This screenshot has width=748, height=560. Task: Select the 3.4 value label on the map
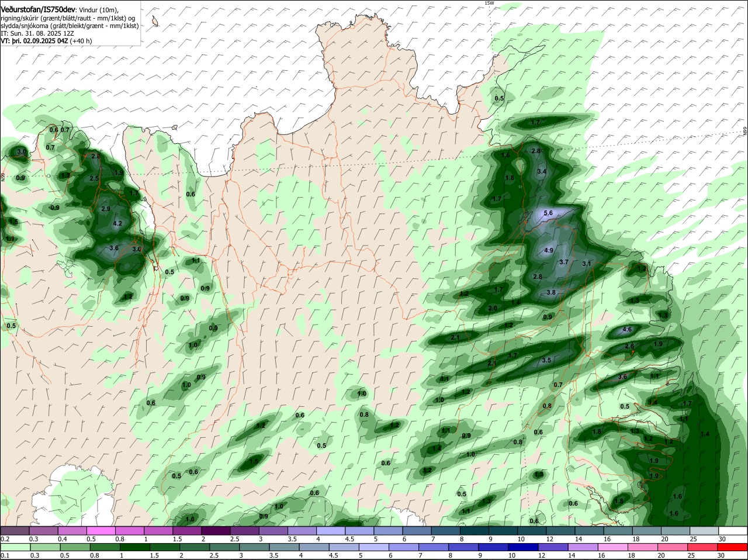click(x=542, y=172)
